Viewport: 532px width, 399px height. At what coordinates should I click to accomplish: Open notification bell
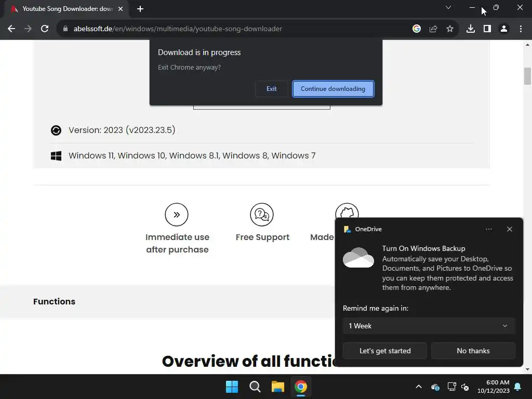(518, 387)
